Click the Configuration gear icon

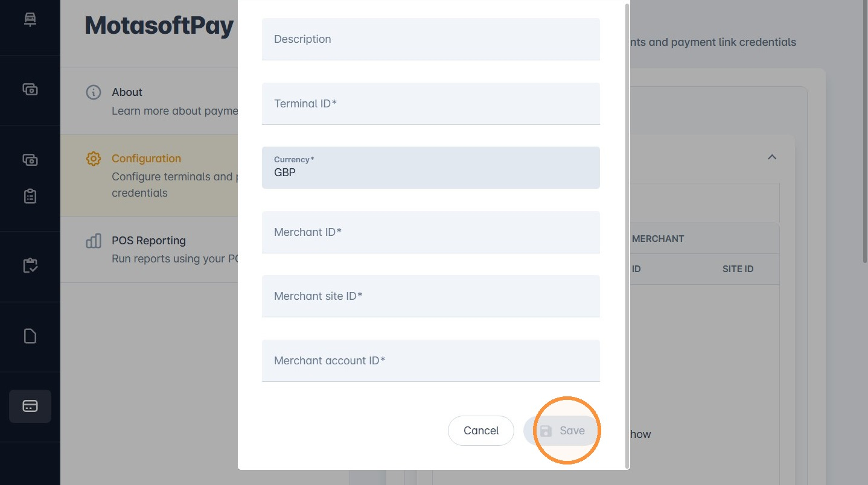pyautogui.click(x=93, y=159)
